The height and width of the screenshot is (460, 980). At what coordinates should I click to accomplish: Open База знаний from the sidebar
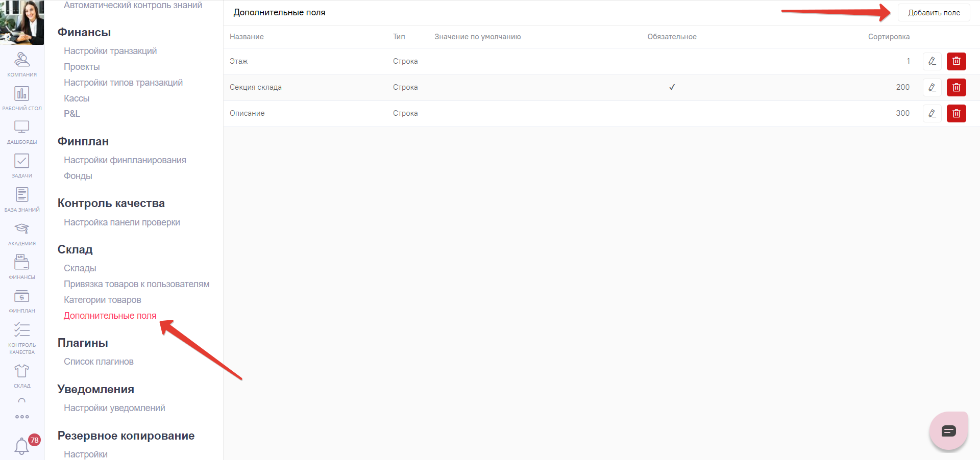[x=22, y=199]
